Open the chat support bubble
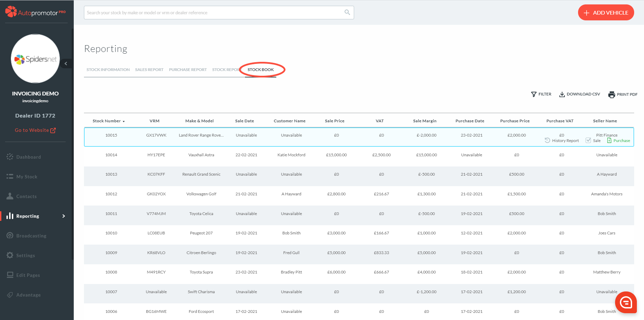 coord(626,302)
